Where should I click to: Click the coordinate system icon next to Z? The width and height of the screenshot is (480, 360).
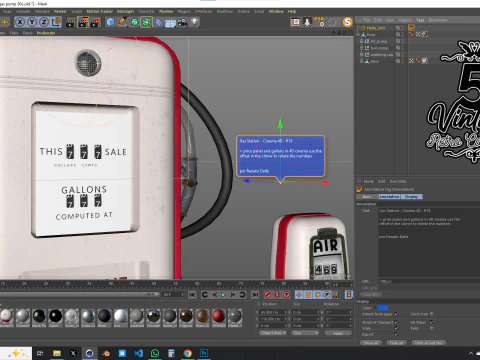56,22
